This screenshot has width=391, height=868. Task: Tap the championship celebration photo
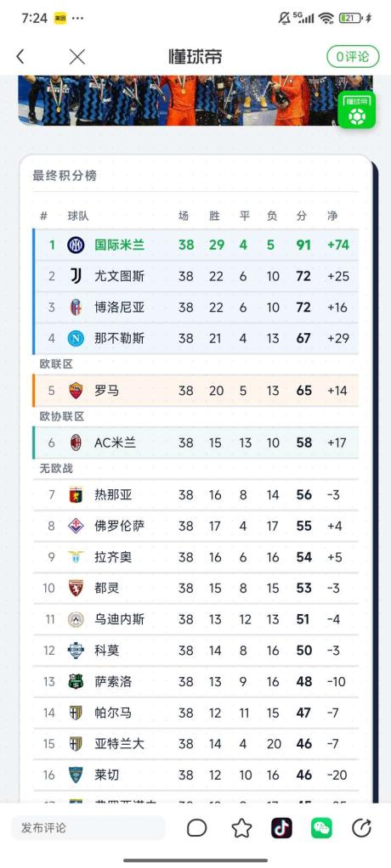pyautogui.click(x=195, y=100)
